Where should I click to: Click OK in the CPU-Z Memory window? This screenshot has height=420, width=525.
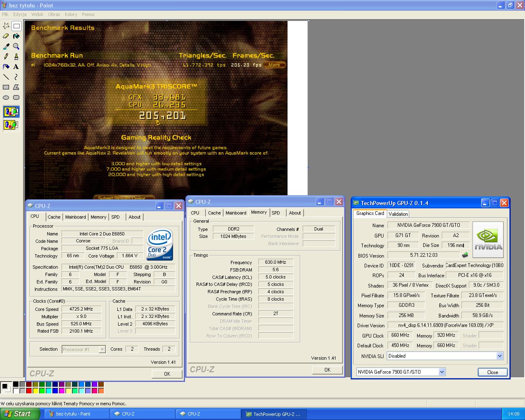[327, 370]
